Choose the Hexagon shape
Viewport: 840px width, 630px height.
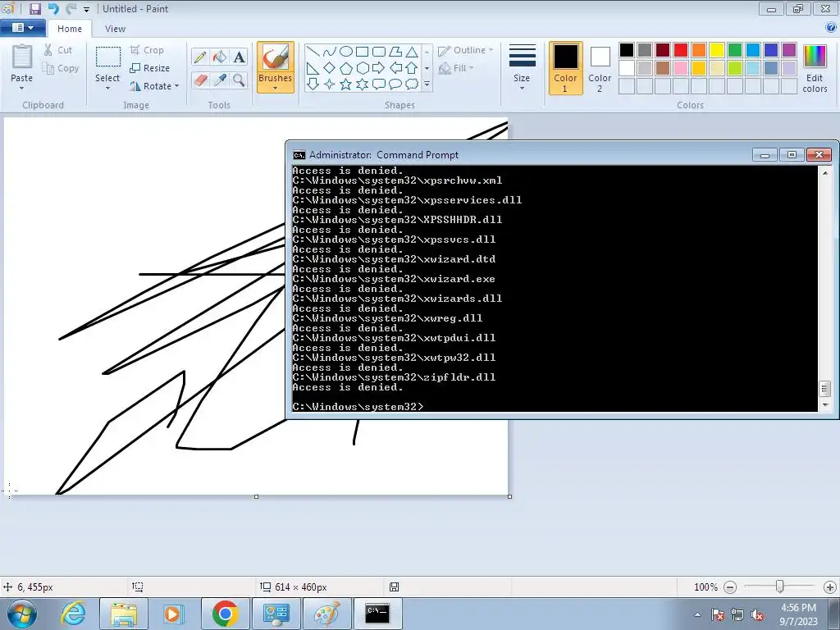coord(362,68)
